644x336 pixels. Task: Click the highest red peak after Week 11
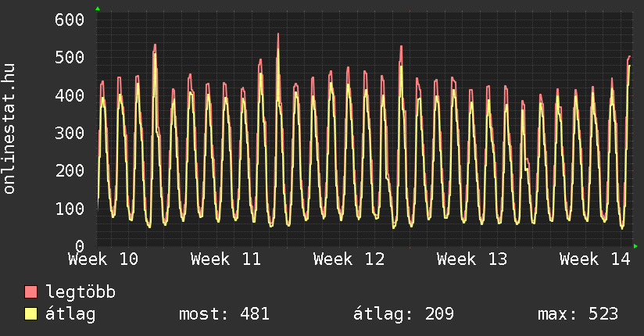(278, 34)
